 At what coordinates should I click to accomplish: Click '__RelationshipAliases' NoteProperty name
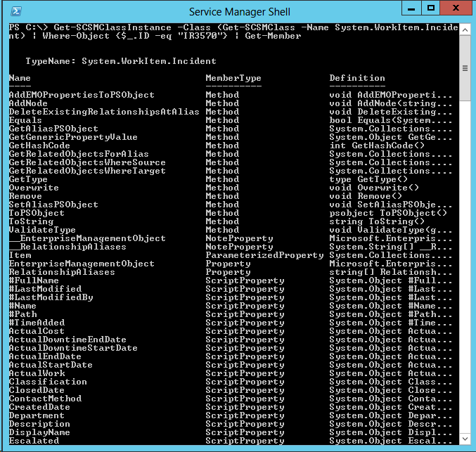pyautogui.click(x=67, y=247)
